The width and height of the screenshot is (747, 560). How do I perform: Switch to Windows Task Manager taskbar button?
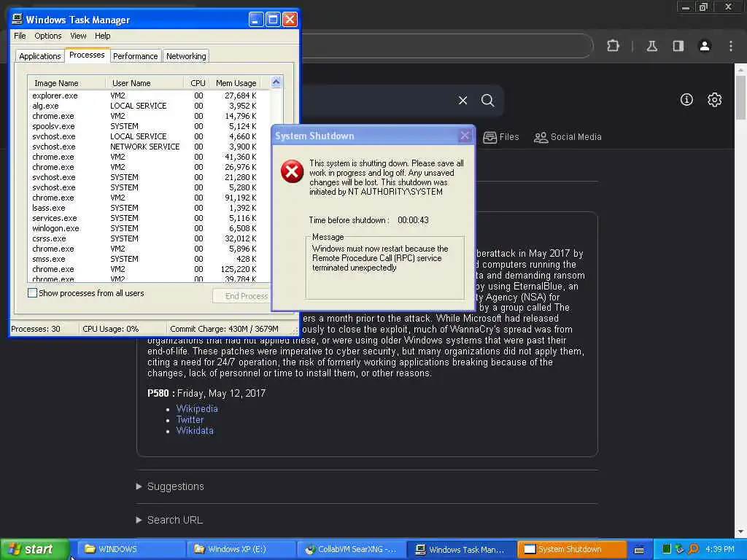(462, 549)
